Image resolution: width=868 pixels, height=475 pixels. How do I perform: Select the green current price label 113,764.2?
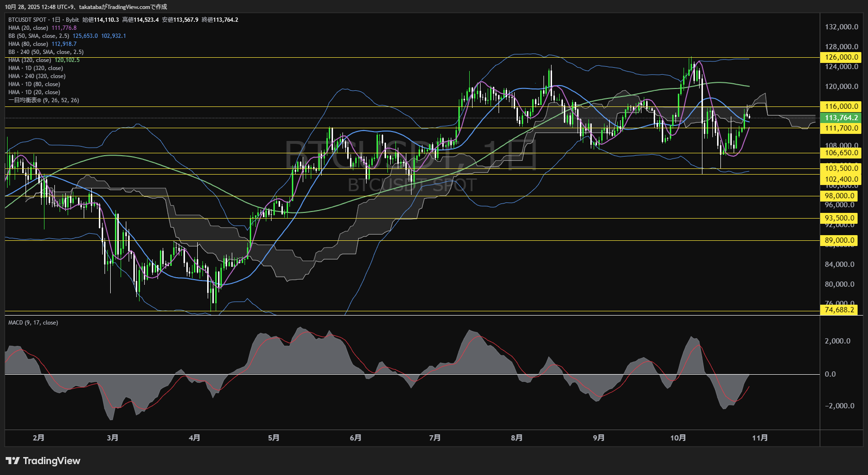841,118
